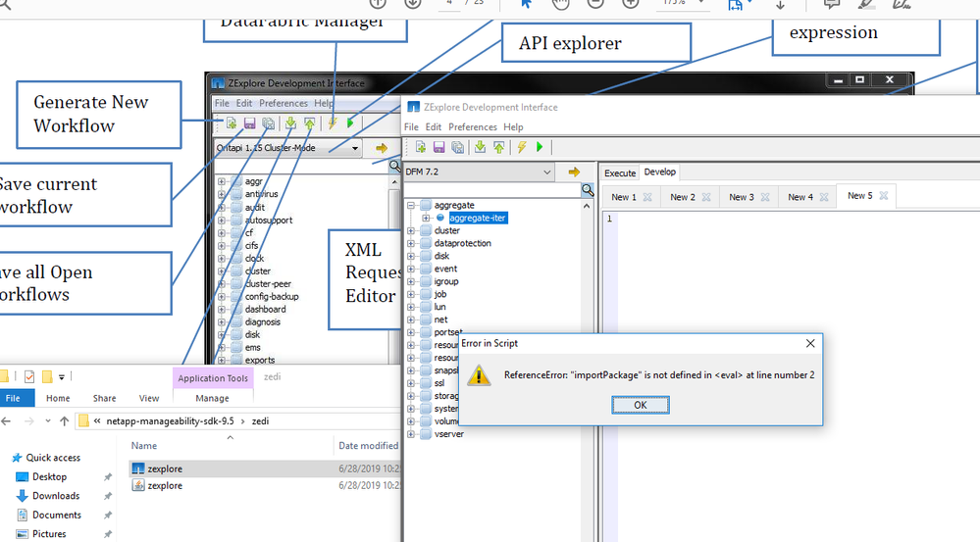Collapse the aggregate tree node
Screen dimensions: 980x542
411,205
